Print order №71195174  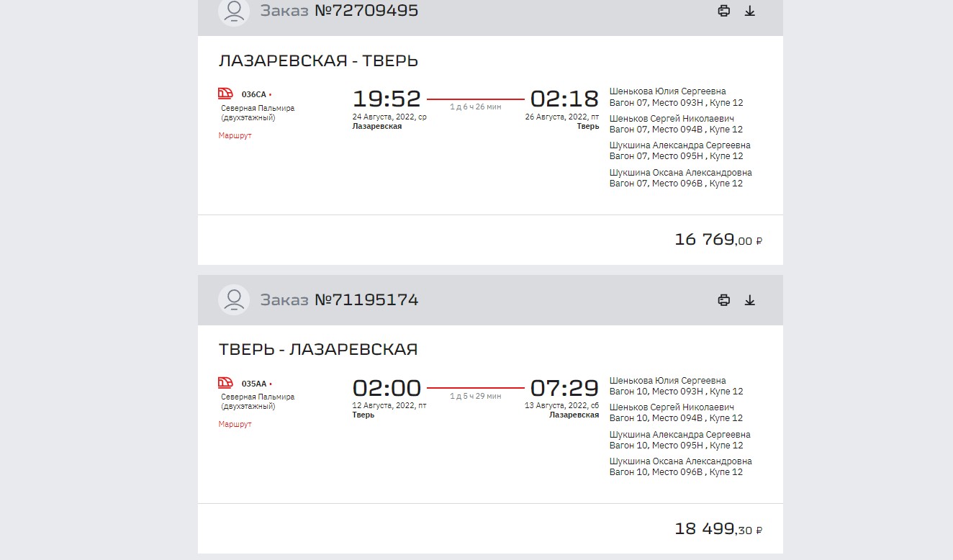[x=724, y=300]
